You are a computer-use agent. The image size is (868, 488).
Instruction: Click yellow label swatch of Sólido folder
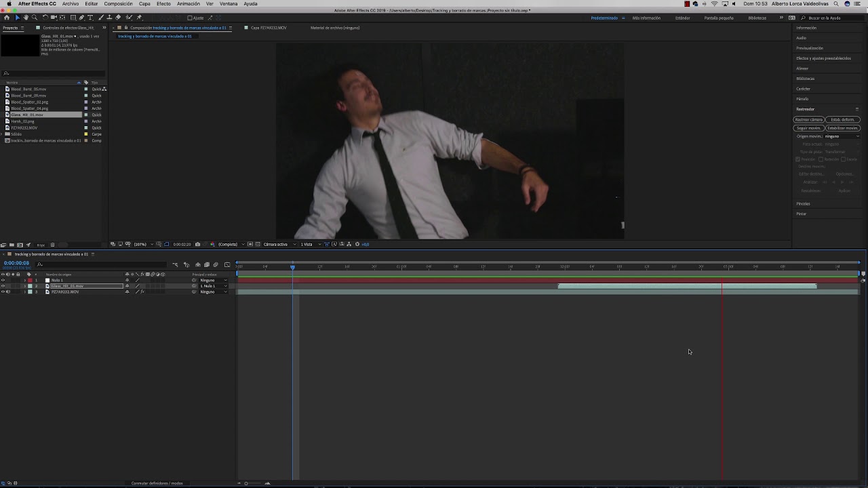pyautogui.click(x=86, y=134)
